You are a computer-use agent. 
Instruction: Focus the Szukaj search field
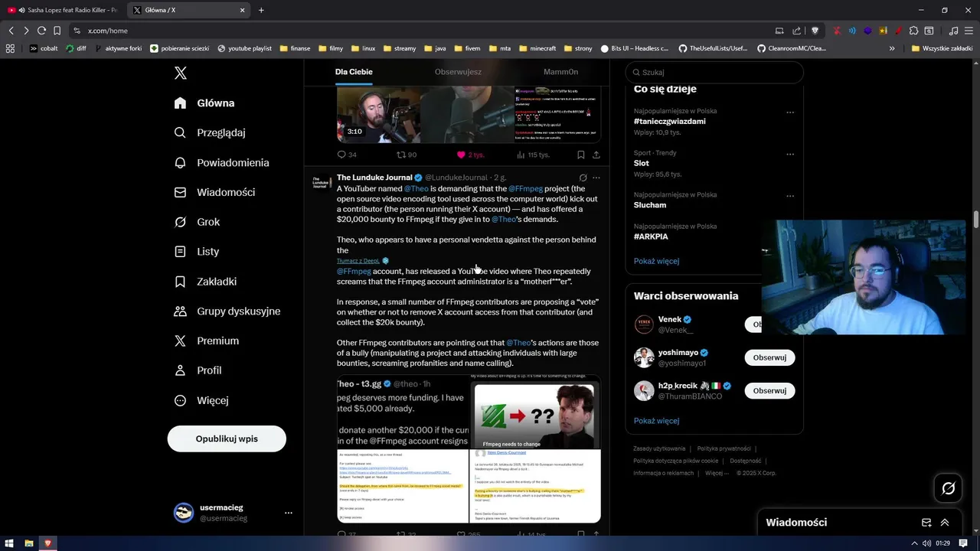pos(714,72)
